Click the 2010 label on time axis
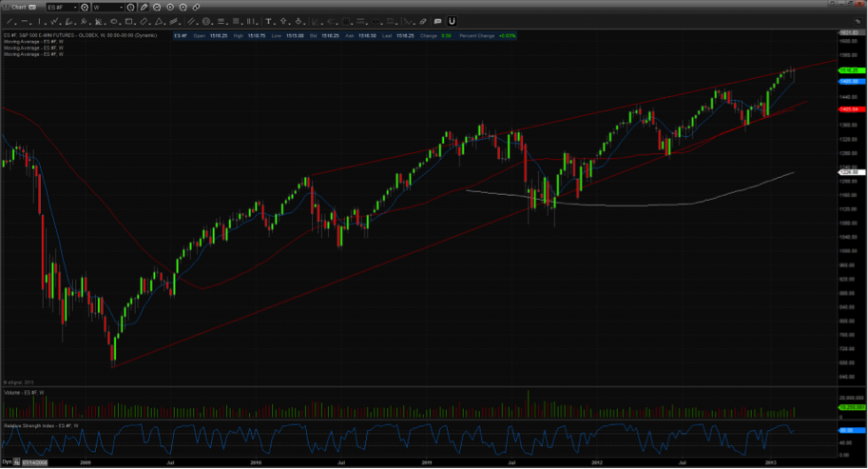Image resolution: width=868 pixels, height=469 pixels. click(x=256, y=462)
